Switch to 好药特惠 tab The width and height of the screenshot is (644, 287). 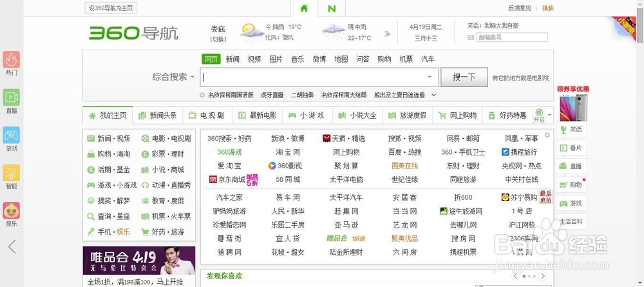[x=507, y=115]
